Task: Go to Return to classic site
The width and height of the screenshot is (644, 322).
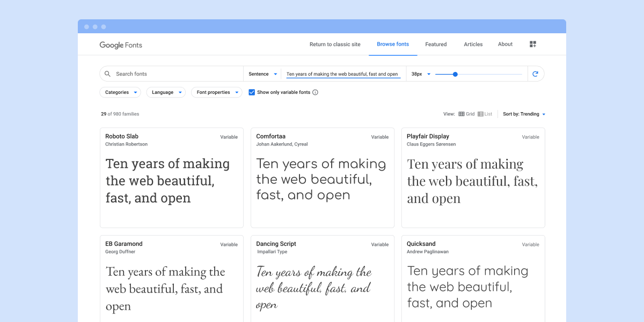Action: coord(335,45)
